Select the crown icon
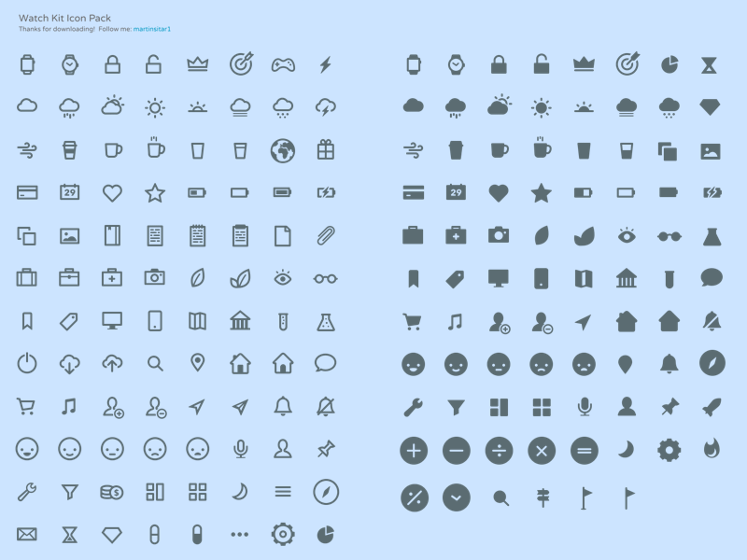This screenshot has height=560, width=747. (197, 64)
